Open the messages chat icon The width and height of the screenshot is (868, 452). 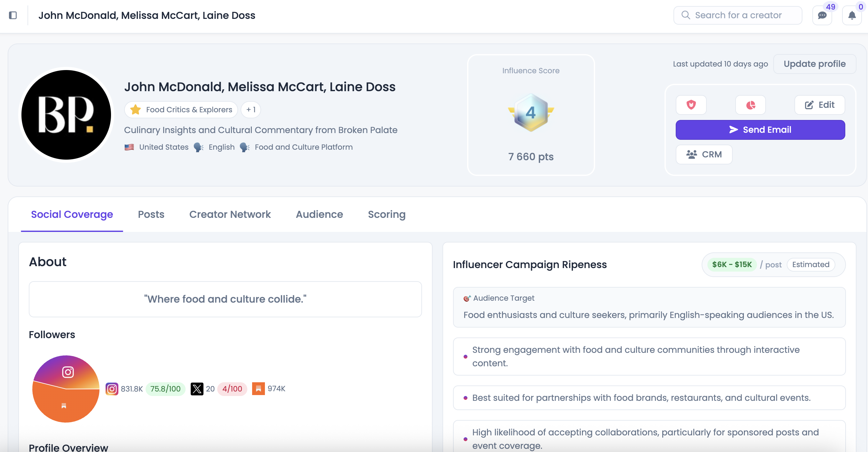(822, 15)
